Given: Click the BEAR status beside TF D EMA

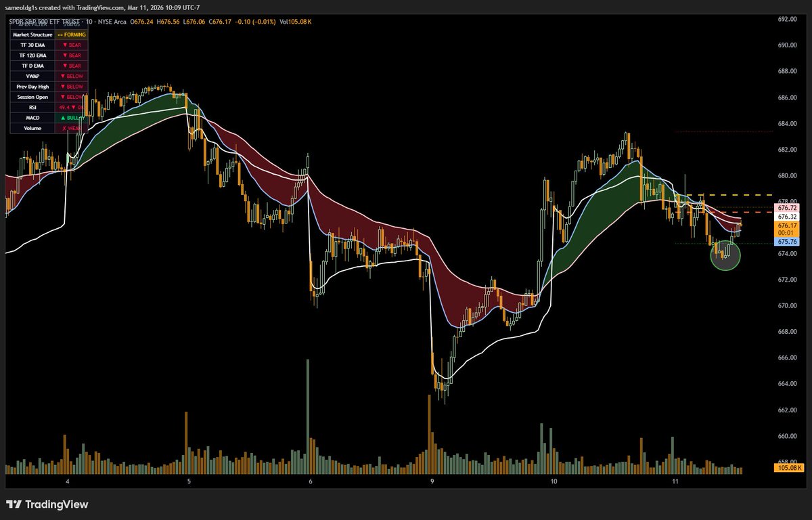Looking at the screenshot, I should [72, 66].
